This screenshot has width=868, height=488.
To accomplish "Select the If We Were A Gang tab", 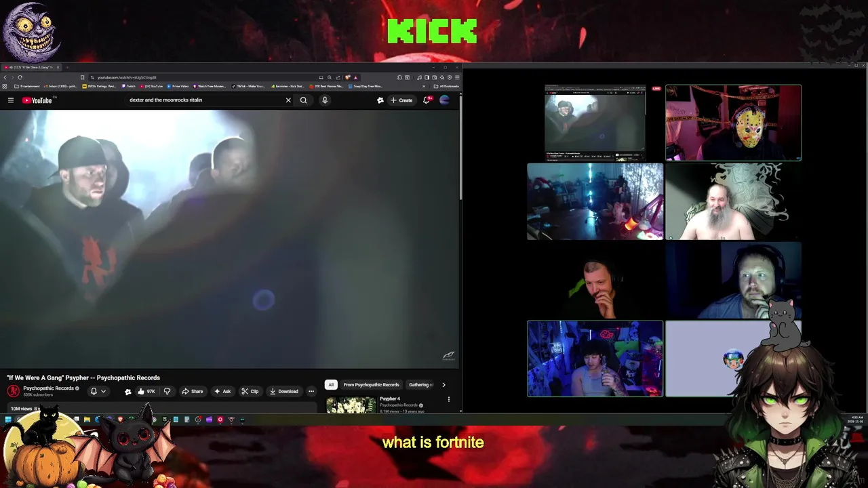I will [x=30, y=67].
